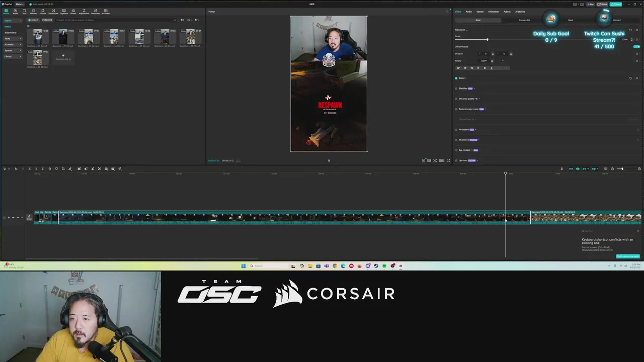
Task: Adjust the timeline zoom slider
Action: [622, 169]
